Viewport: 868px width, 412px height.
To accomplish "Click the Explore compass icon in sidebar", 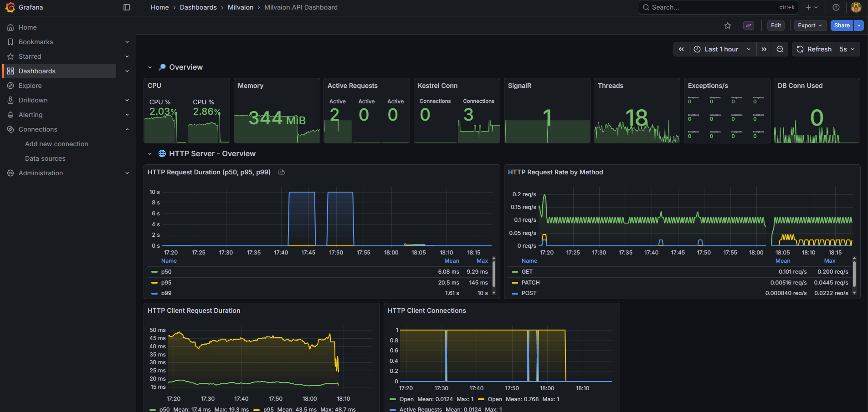I will point(10,86).
